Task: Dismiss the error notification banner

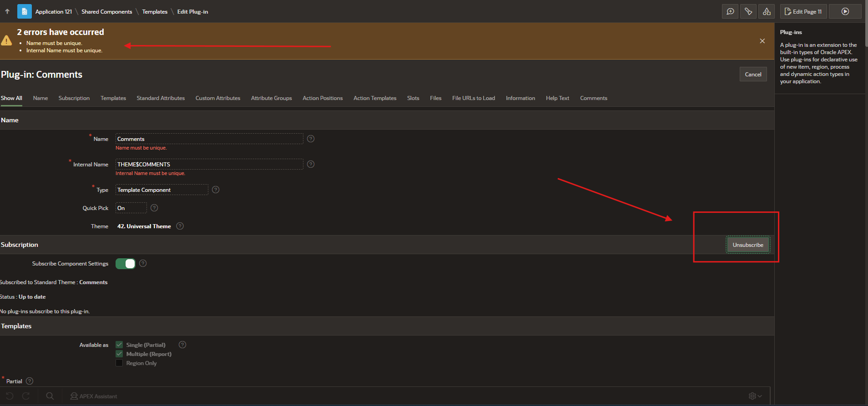Action: pyautogui.click(x=762, y=41)
